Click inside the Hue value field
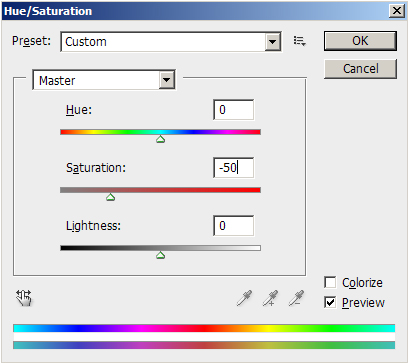408x363 pixels. coord(233,110)
